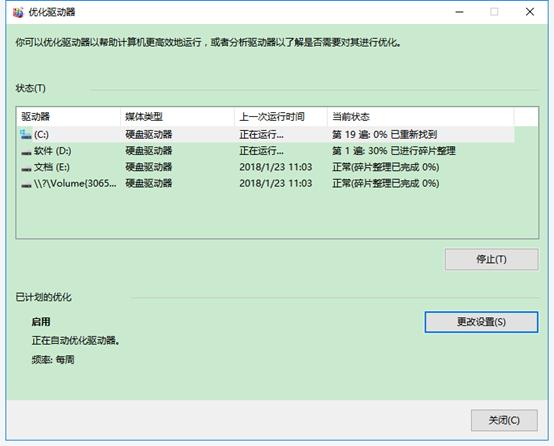Viewport: 554px width, 446px height.
Task: Click 正在运行... in the 软件 (D:) row
Action: click(261, 151)
